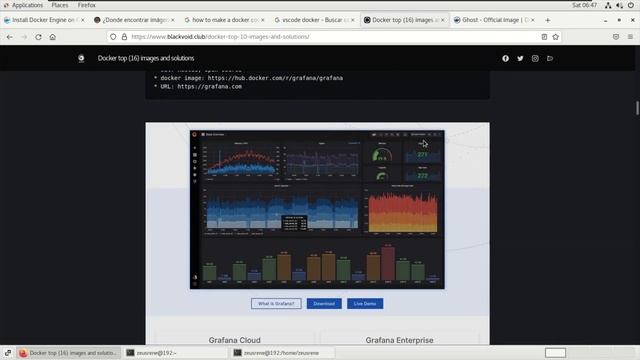The width and height of the screenshot is (640, 360).
Task: Open the network status tray icon
Action: pyautogui.click(x=608, y=5)
